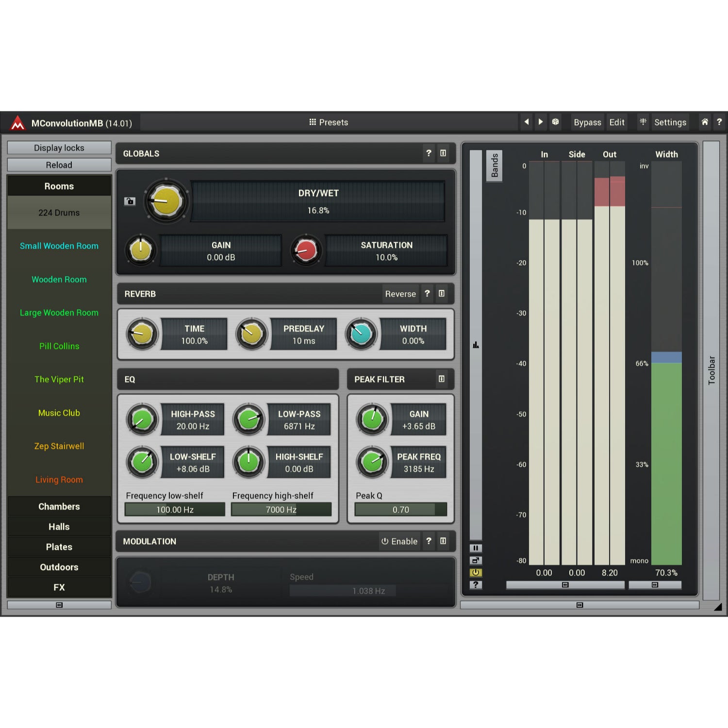Open Globals section help icon
Screen dimensions: 728x728
coord(429,153)
